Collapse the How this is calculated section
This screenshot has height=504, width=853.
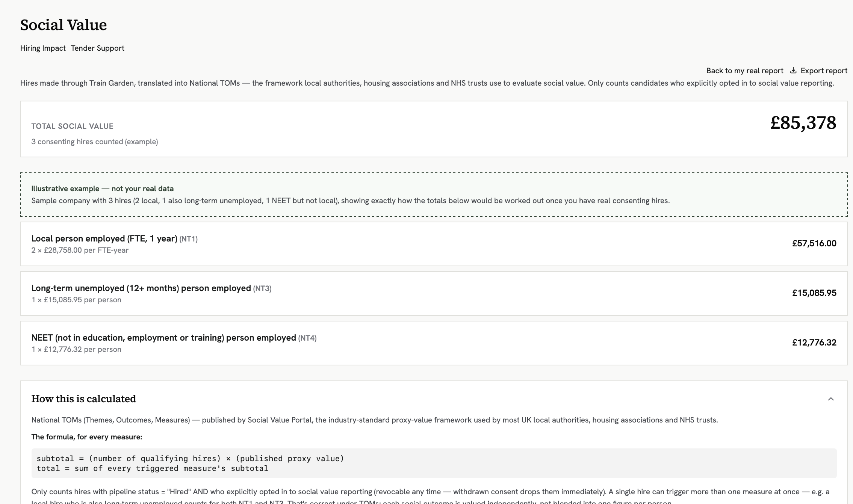tap(831, 399)
